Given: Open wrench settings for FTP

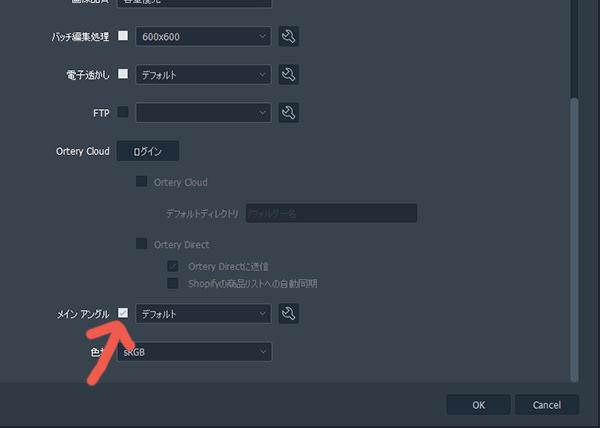Looking at the screenshot, I should [x=288, y=112].
